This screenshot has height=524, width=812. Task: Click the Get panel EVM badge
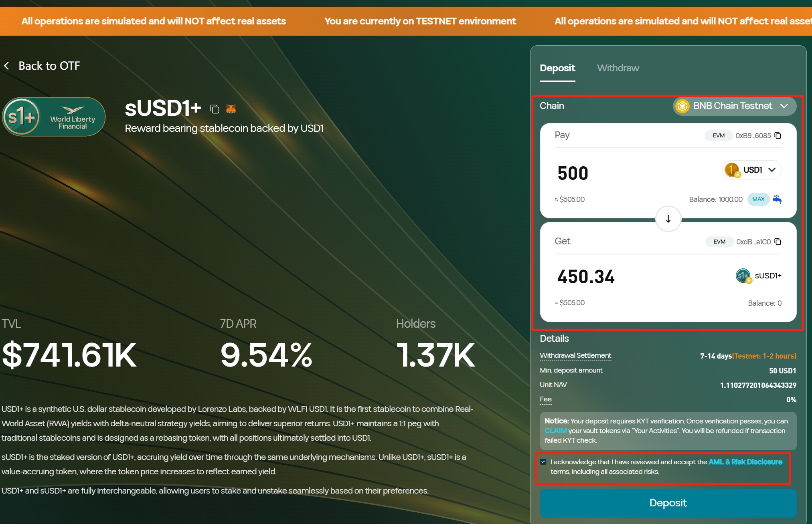pyautogui.click(x=719, y=242)
